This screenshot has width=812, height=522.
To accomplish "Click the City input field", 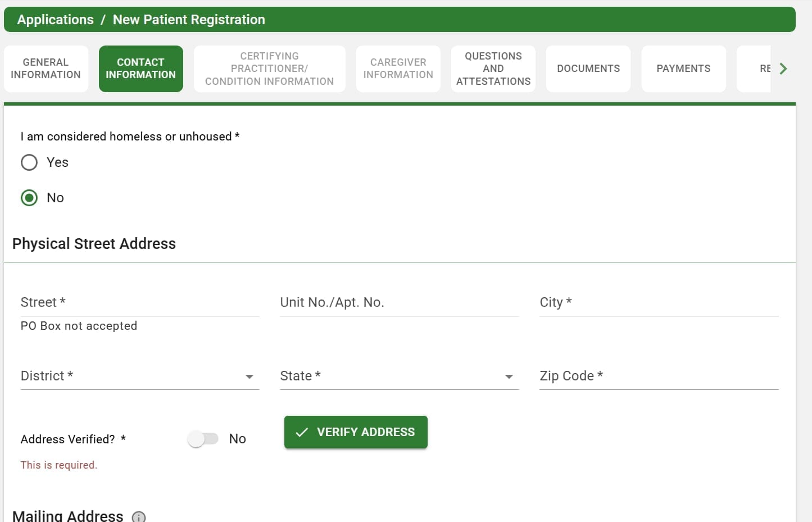I will click(657, 303).
